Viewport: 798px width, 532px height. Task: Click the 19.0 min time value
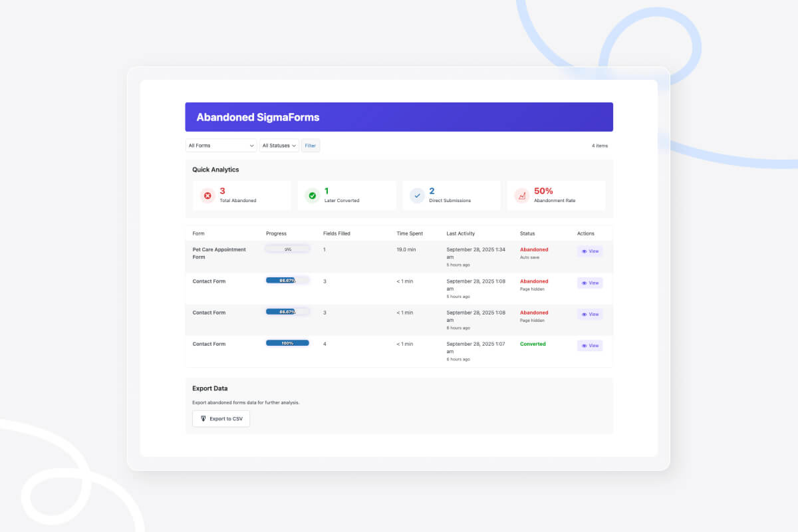(x=406, y=249)
